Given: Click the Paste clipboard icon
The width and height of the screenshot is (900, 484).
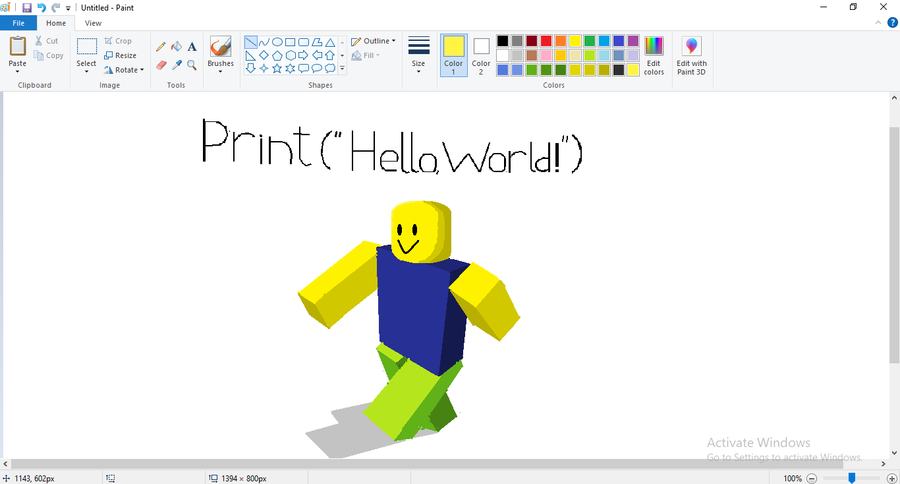Looking at the screenshot, I should 17,46.
